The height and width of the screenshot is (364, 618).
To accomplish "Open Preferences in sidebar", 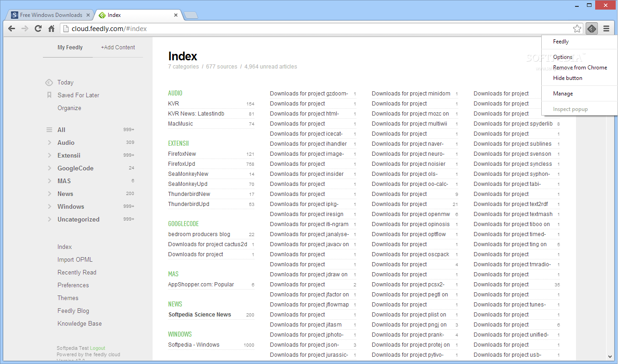I will click(x=73, y=285).
